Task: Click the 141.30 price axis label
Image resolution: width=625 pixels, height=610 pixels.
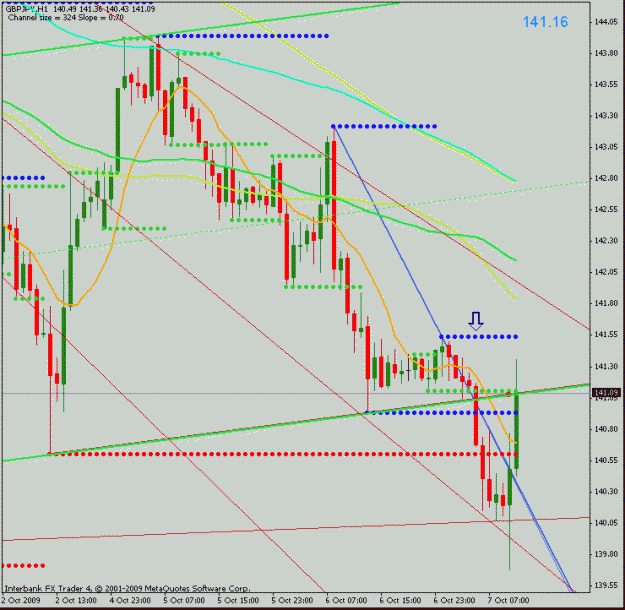Action: [606, 366]
